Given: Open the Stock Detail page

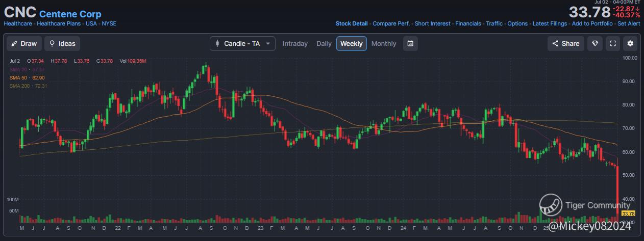Looking at the screenshot, I should 352,23.
